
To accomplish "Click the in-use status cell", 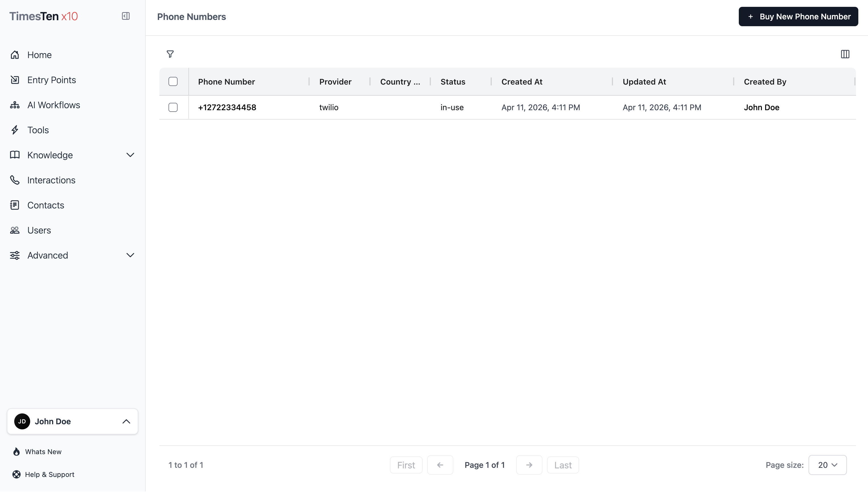I will click(x=452, y=107).
